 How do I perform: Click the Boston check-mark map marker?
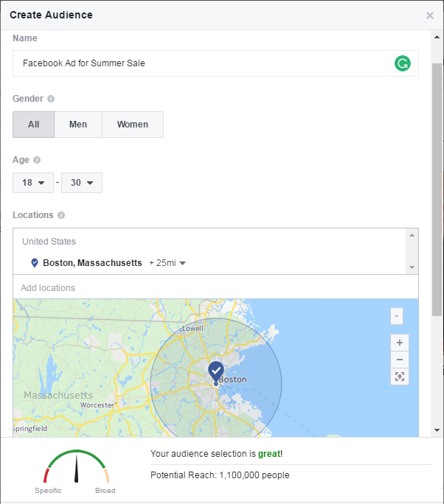(x=216, y=371)
